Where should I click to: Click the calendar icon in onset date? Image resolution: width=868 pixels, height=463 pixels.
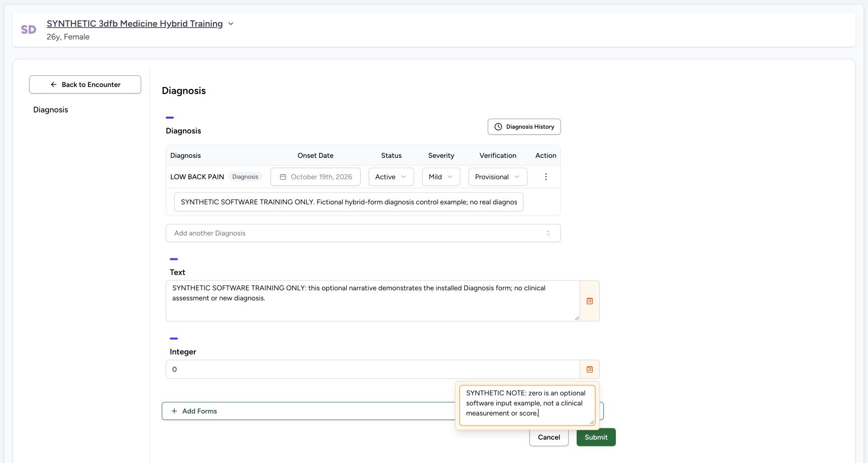point(283,177)
